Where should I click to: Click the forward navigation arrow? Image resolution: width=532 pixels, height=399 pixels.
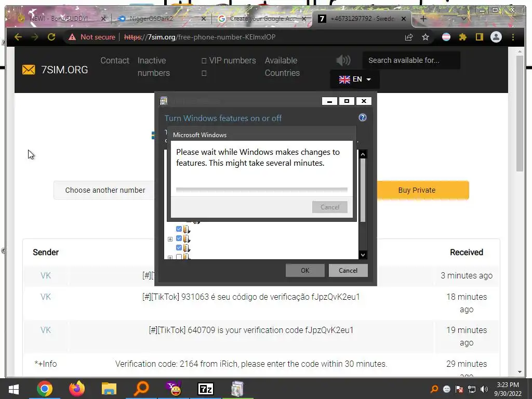[35, 37]
